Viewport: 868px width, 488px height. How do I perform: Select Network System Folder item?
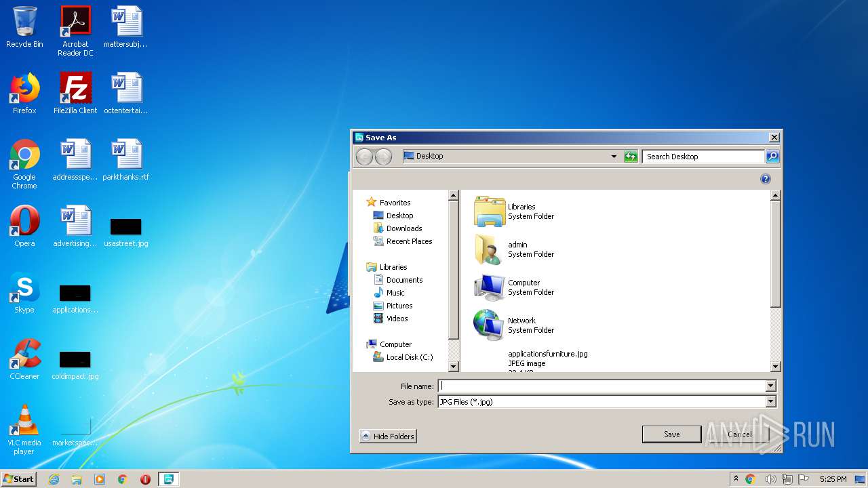tap(514, 325)
